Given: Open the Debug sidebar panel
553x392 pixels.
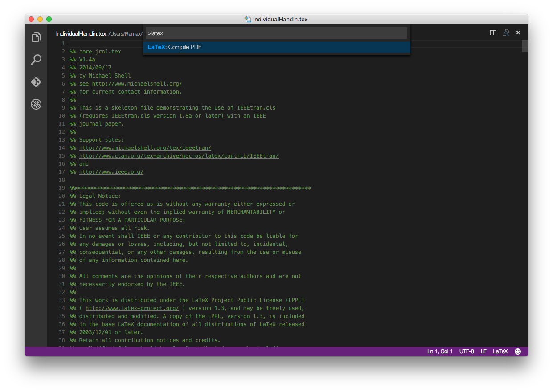Looking at the screenshot, I should (x=36, y=104).
